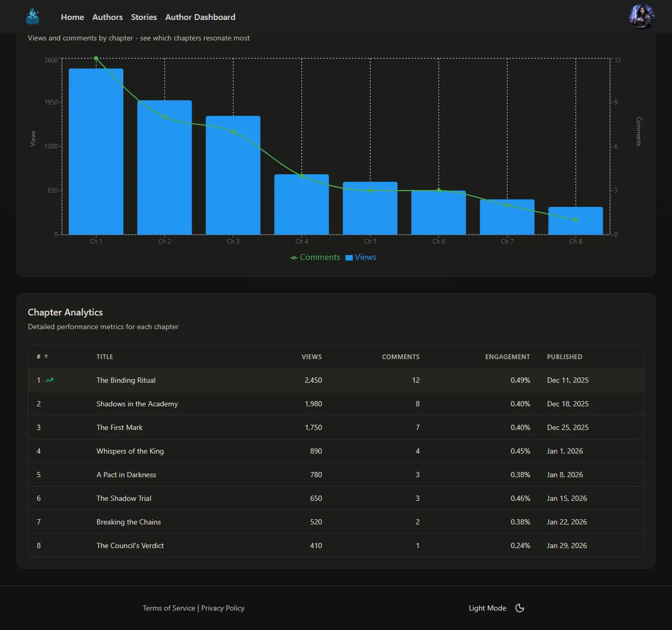Viewport: 672px width, 630px height.
Task: Navigate to the Authors page
Action: (107, 17)
